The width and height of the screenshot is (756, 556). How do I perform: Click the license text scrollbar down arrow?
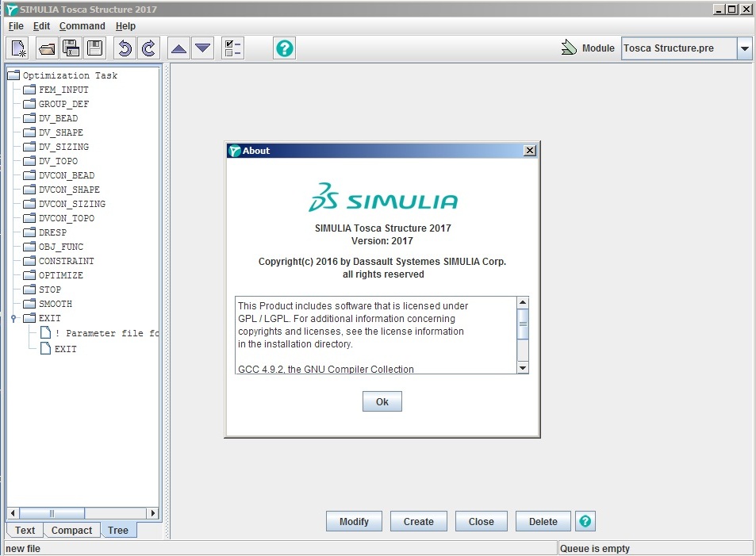(x=523, y=368)
